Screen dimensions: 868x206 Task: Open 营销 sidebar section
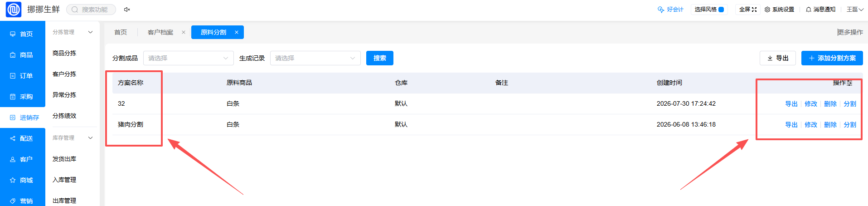(x=23, y=201)
